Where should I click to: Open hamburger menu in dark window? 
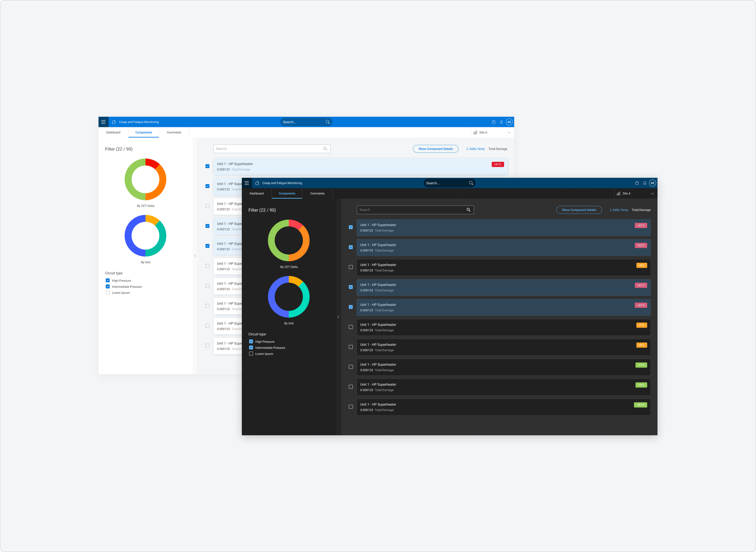pyautogui.click(x=247, y=183)
